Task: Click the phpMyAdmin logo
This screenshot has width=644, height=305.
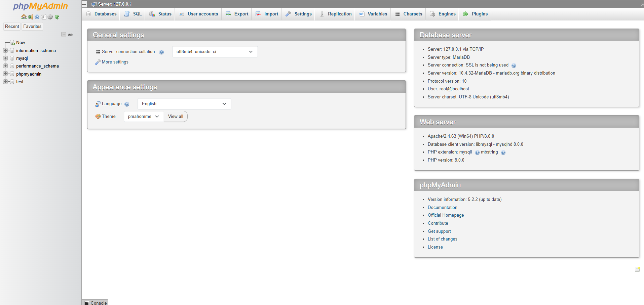Action: (40, 6)
